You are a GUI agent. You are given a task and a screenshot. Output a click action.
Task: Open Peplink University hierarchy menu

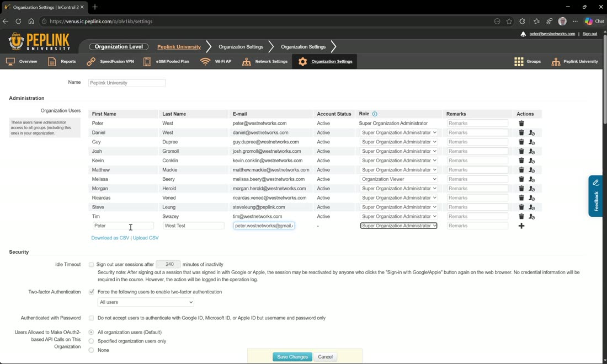[575, 62]
